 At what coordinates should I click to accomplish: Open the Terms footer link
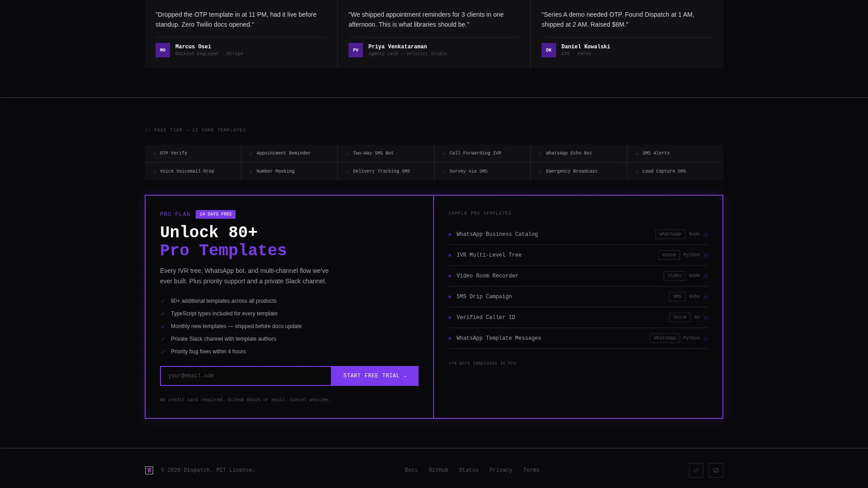[x=531, y=470]
